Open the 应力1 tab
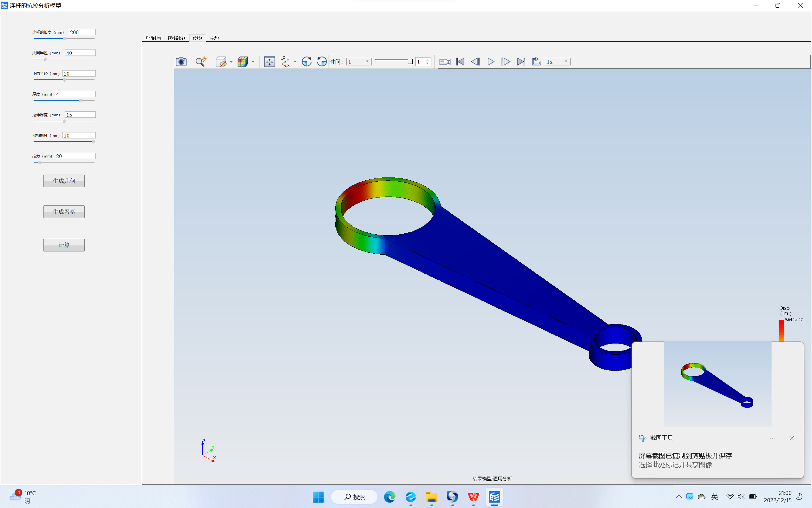The height and width of the screenshot is (508, 812). [x=215, y=38]
